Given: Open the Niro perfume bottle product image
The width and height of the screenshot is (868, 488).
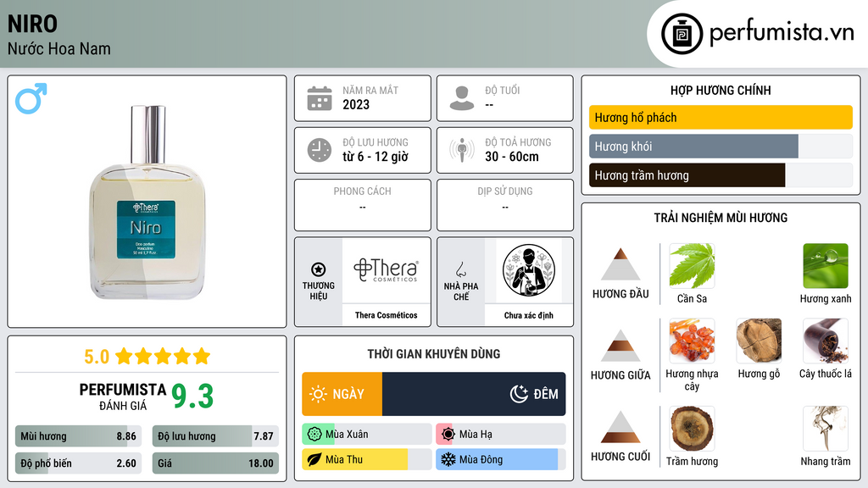Looking at the screenshot, I should coord(147,202).
